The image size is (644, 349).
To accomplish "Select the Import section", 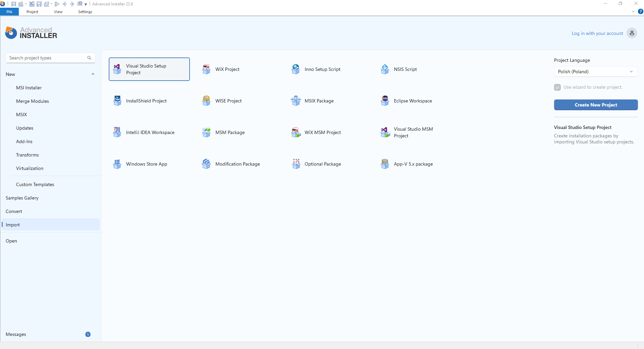I will point(51,225).
